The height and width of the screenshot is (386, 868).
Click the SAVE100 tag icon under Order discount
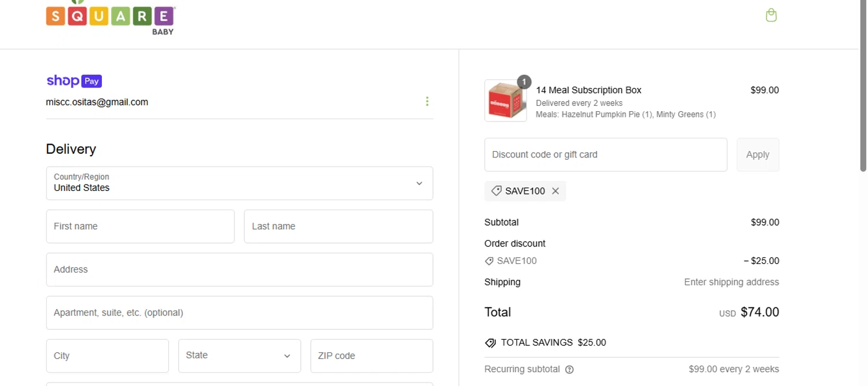[489, 261]
